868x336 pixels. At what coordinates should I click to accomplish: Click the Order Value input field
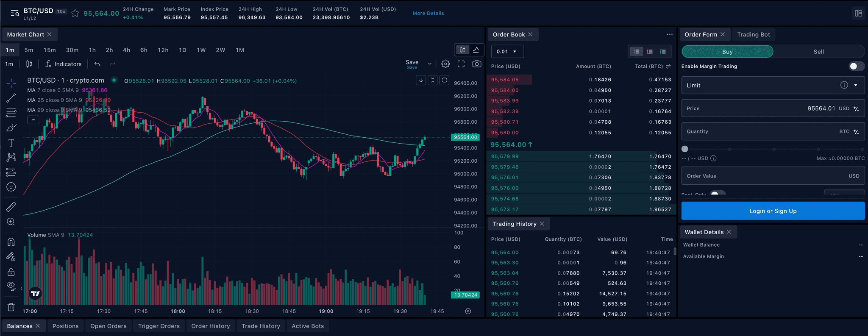773,176
